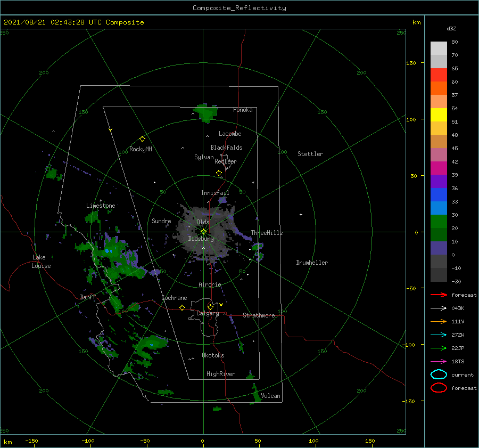The height and width of the screenshot is (448, 479).
Task: Click the bright yellow swatch below 54 dBZ
Action: [439, 115]
